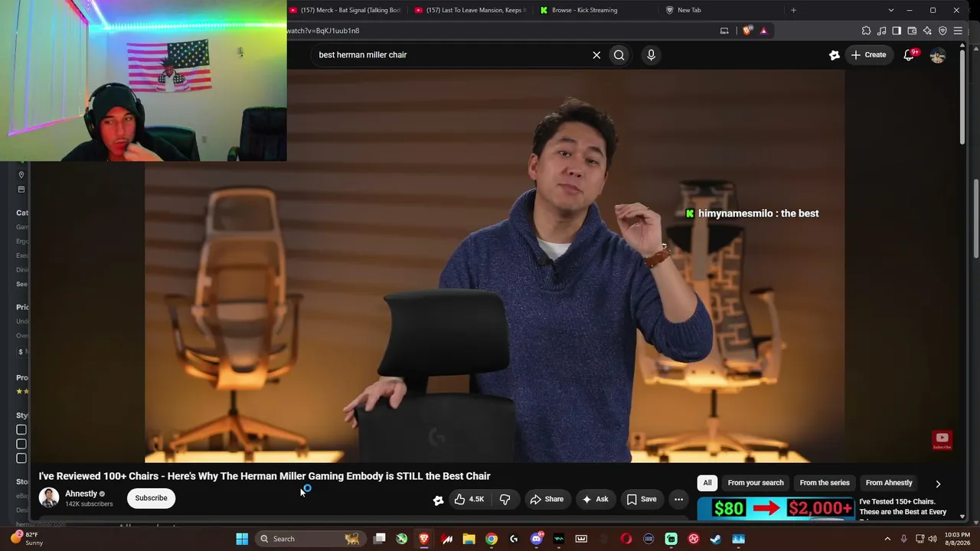
Task: Open the Brave Rewards triangle icon
Action: (763, 31)
